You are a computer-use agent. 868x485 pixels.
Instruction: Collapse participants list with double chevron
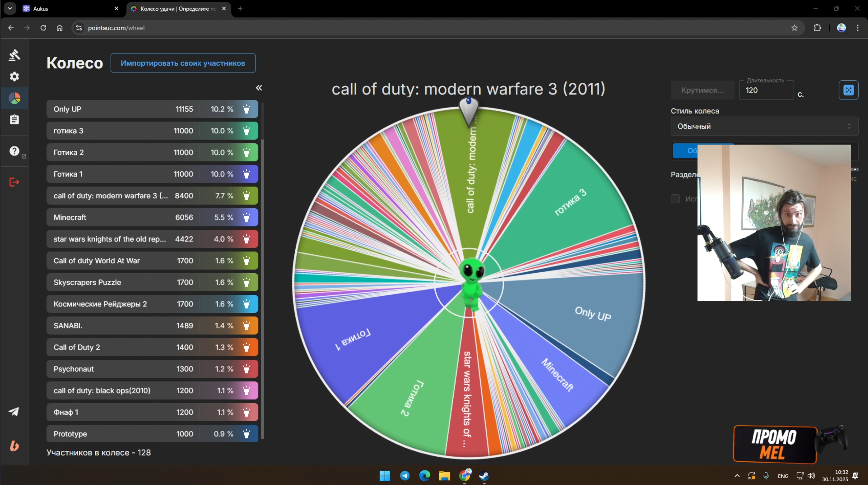(259, 88)
